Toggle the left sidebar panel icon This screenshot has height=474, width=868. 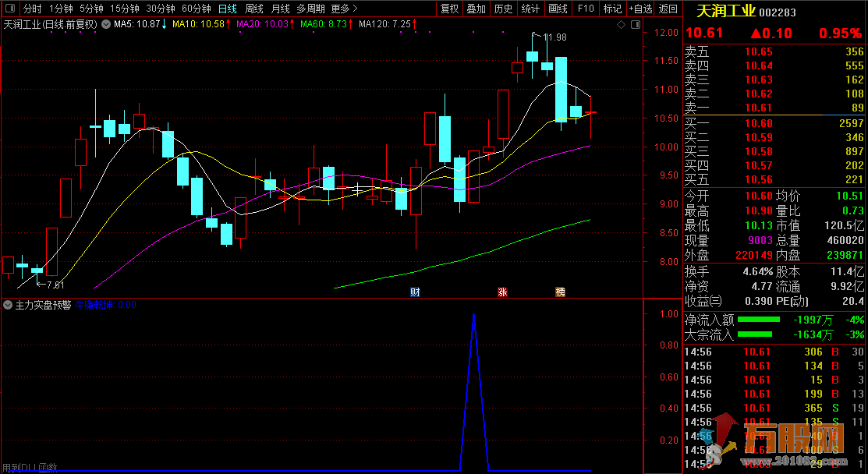(x=10, y=9)
